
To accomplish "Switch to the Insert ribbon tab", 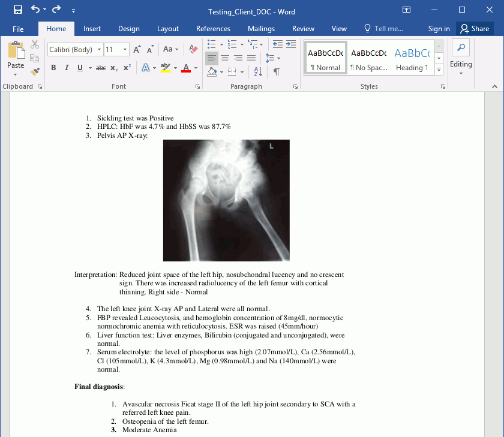I will coord(92,29).
